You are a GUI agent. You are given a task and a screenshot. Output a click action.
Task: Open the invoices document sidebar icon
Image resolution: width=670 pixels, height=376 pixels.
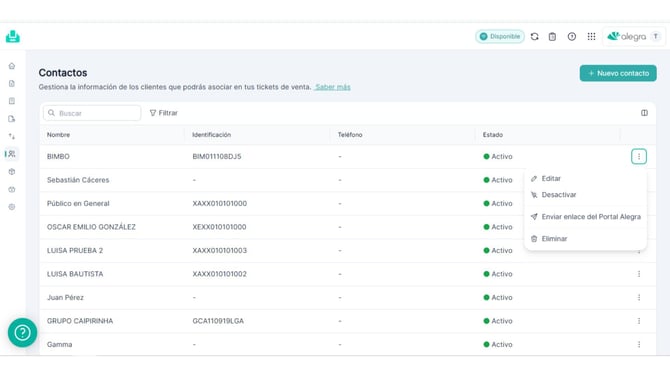coord(12,83)
